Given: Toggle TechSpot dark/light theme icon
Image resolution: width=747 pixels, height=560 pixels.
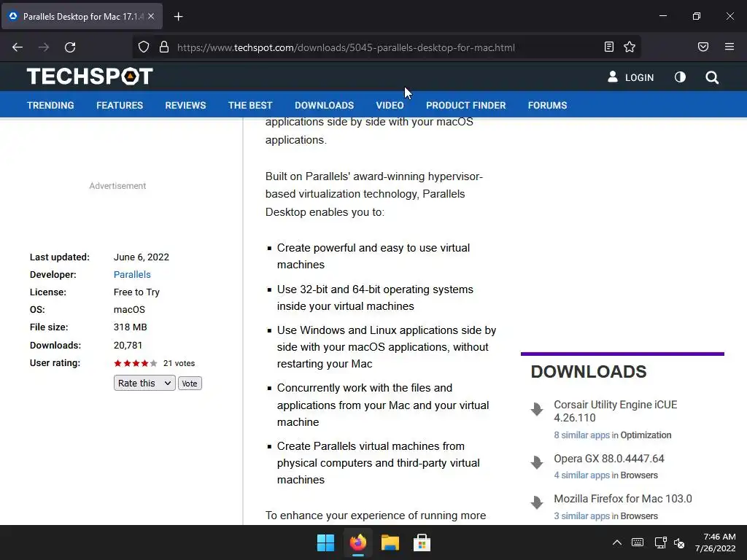Looking at the screenshot, I should (x=680, y=77).
